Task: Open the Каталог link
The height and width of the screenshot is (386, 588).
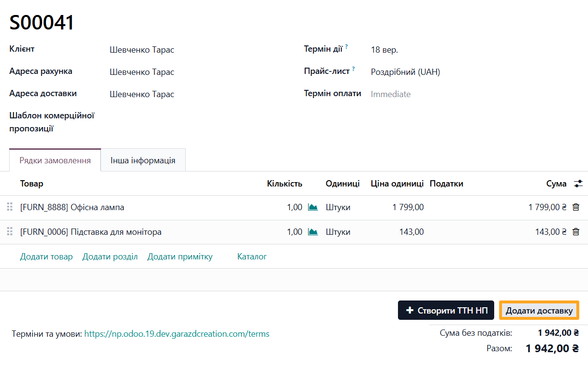Action: click(252, 257)
